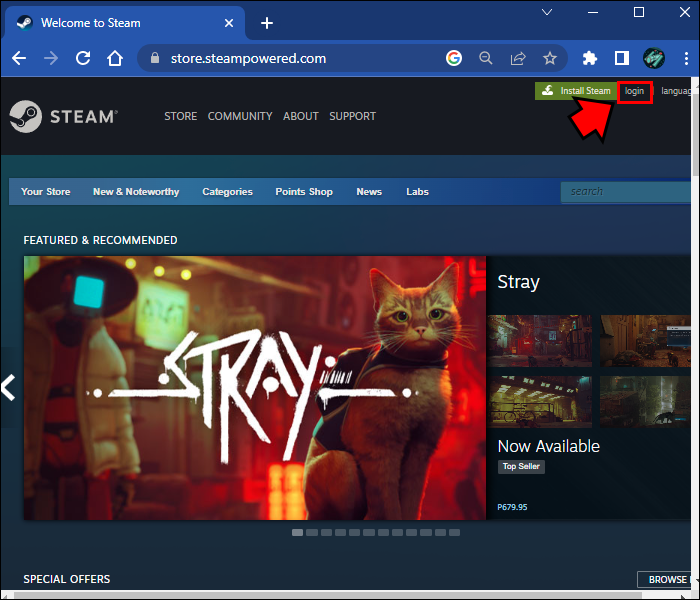Select the first carousel page indicator
Image resolution: width=700 pixels, height=600 pixels.
[x=297, y=532]
